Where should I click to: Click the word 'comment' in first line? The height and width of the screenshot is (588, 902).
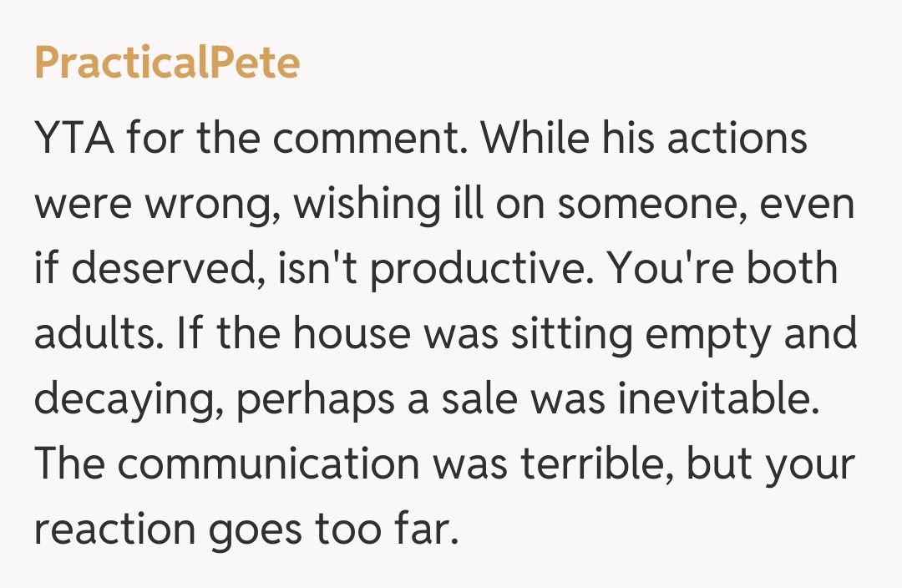(375, 139)
